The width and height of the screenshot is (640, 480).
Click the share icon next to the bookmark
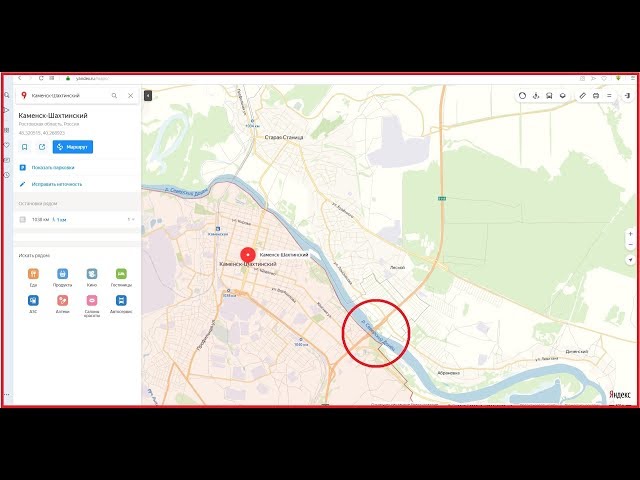tap(42, 147)
